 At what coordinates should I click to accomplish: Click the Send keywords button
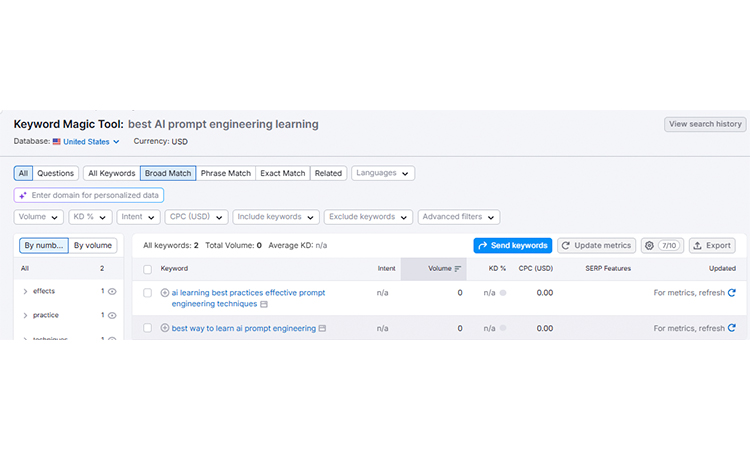click(513, 245)
